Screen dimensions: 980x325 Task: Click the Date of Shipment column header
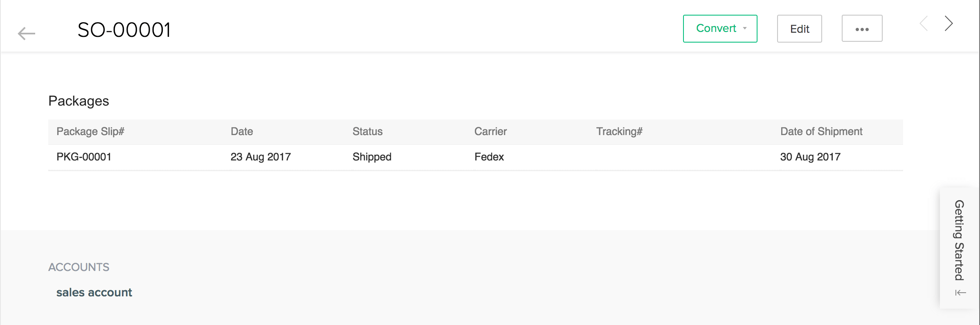pyautogui.click(x=821, y=131)
